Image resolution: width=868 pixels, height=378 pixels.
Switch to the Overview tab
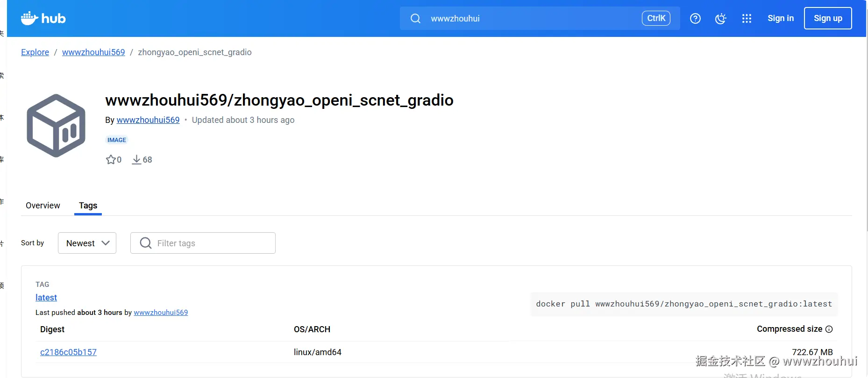(x=43, y=206)
